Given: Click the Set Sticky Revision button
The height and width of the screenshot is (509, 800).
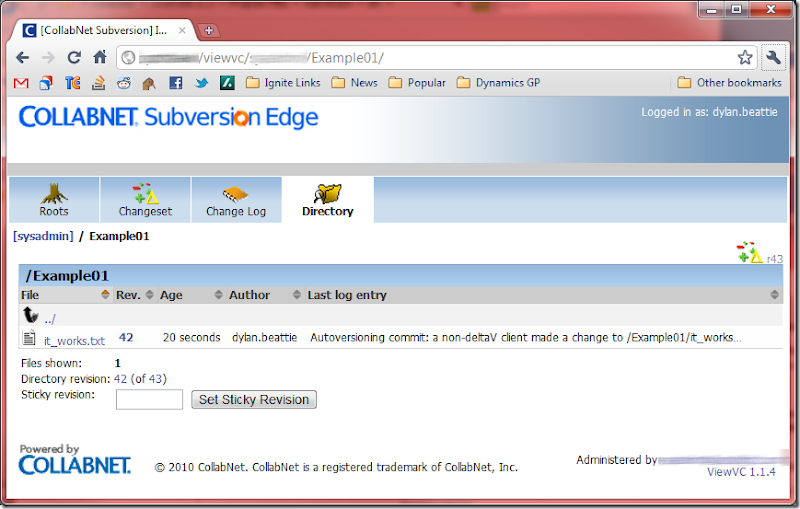Looking at the screenshot, I should pos(254,399).
